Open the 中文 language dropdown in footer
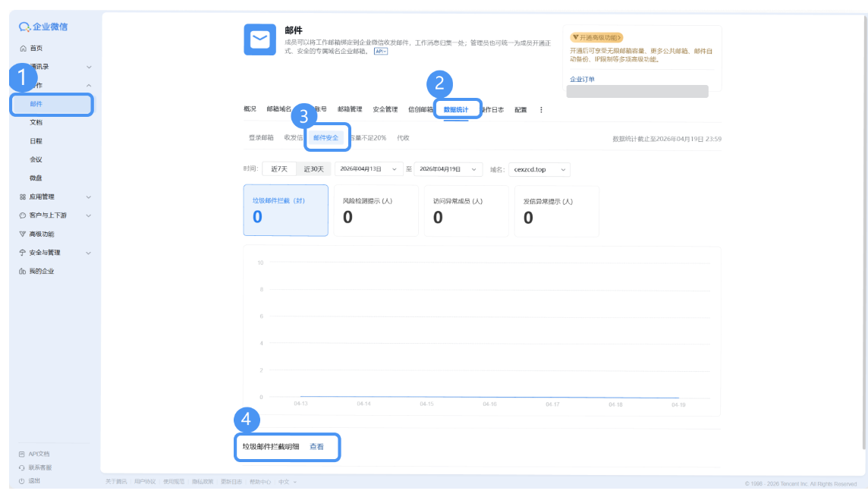868x497 pixels. point(288,482)
